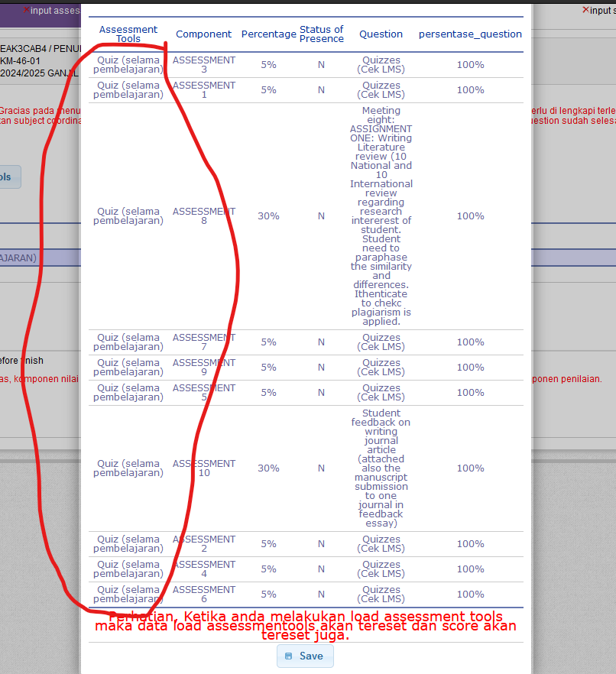Click the Status of Presence column header

[321, 34]
